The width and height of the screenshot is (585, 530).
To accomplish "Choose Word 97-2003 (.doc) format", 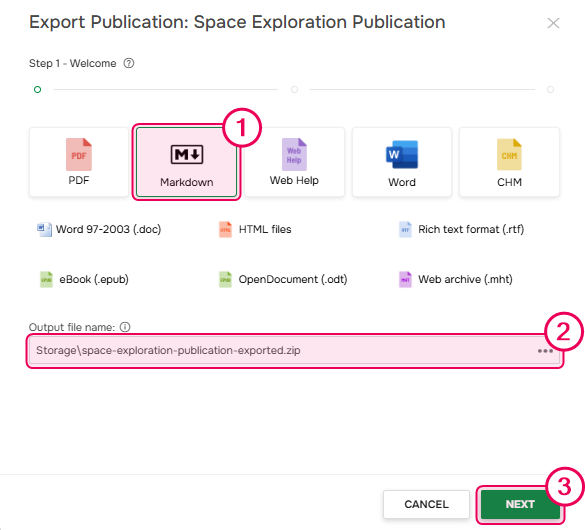I will [x=99, y=229].
